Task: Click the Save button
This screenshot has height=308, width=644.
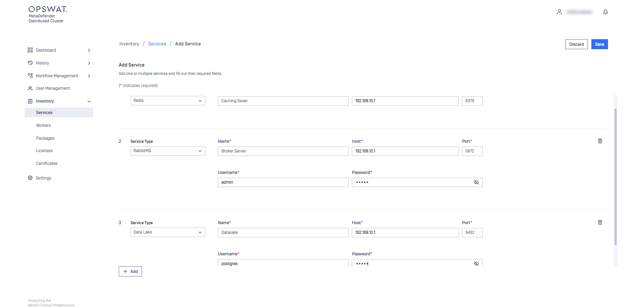Action: coord(599,44)
